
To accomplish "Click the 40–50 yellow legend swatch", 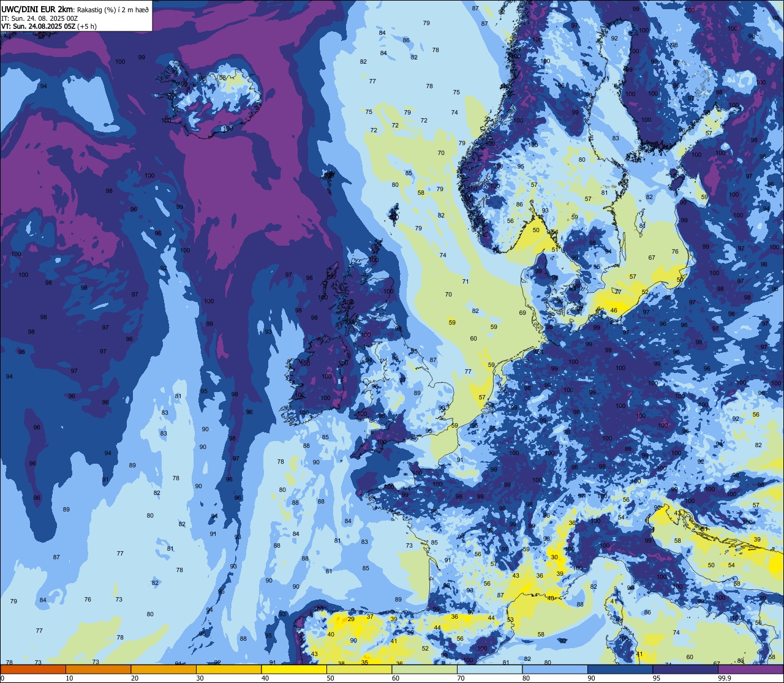I will click(x=294, y=670).
